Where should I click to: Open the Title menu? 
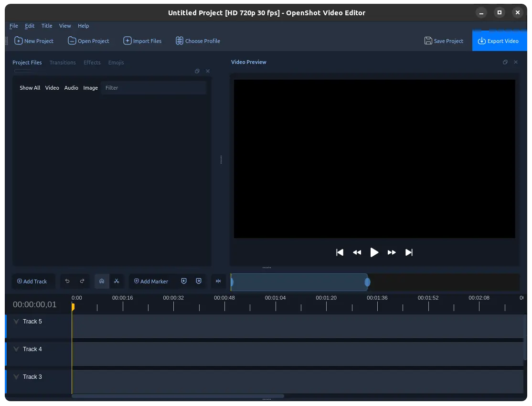click(x=47, y=26)
